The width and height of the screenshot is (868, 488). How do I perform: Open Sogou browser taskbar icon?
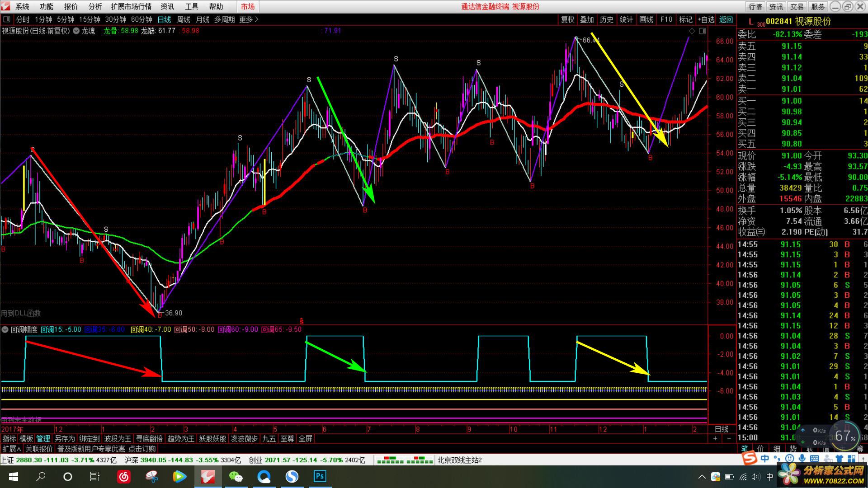(292, 477)
